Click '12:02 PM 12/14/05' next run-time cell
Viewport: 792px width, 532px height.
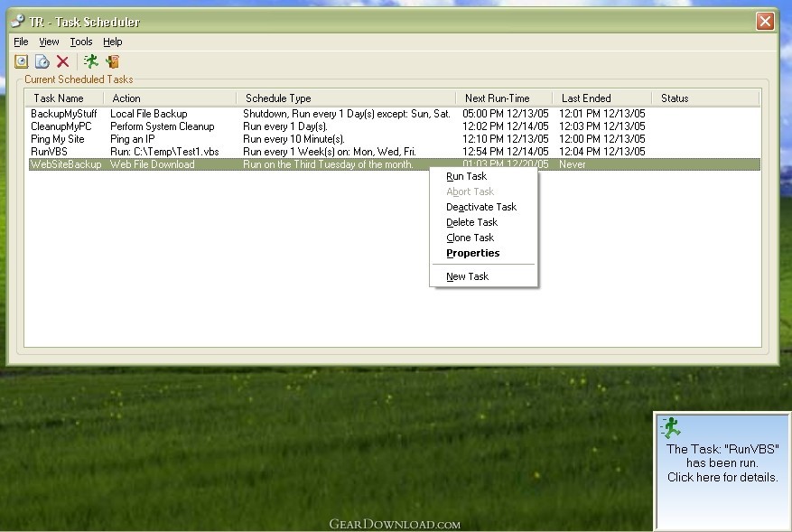point(505,126)
